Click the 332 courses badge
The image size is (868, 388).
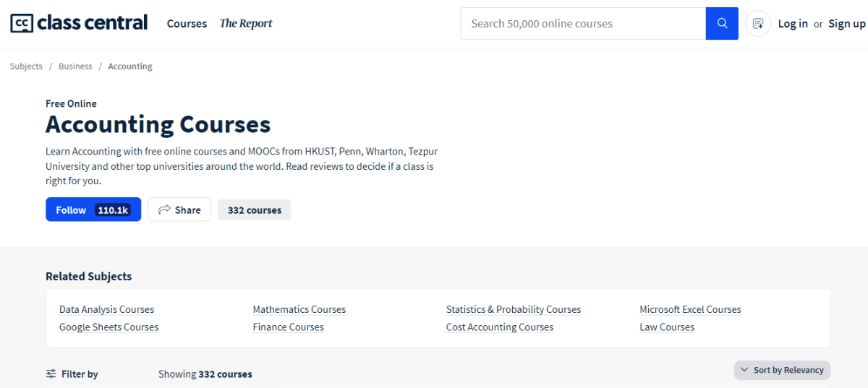255,210
